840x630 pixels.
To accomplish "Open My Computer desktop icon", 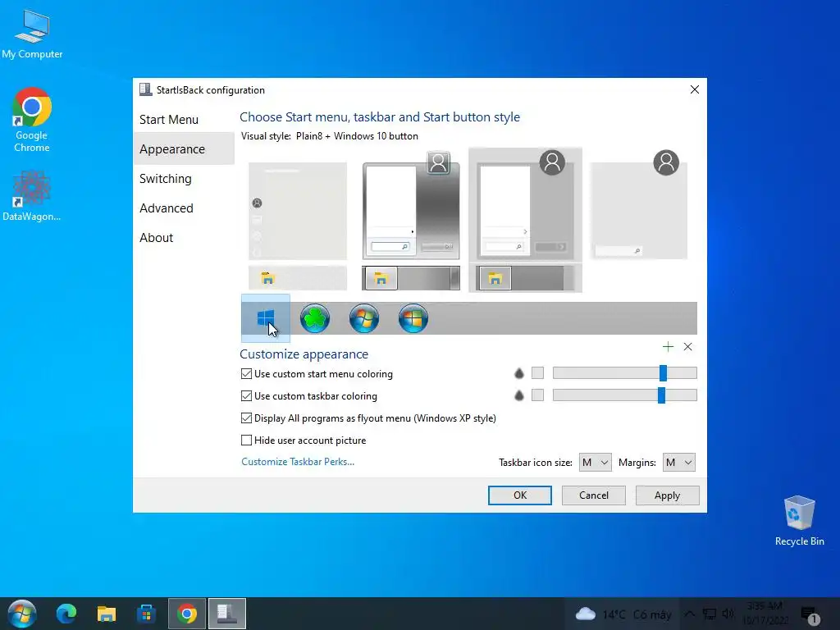I will tap(32, 33).
